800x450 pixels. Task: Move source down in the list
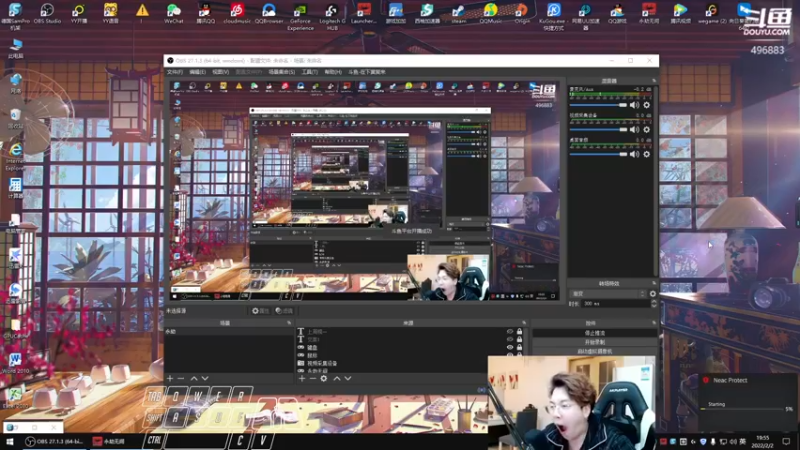click(348, 379)
